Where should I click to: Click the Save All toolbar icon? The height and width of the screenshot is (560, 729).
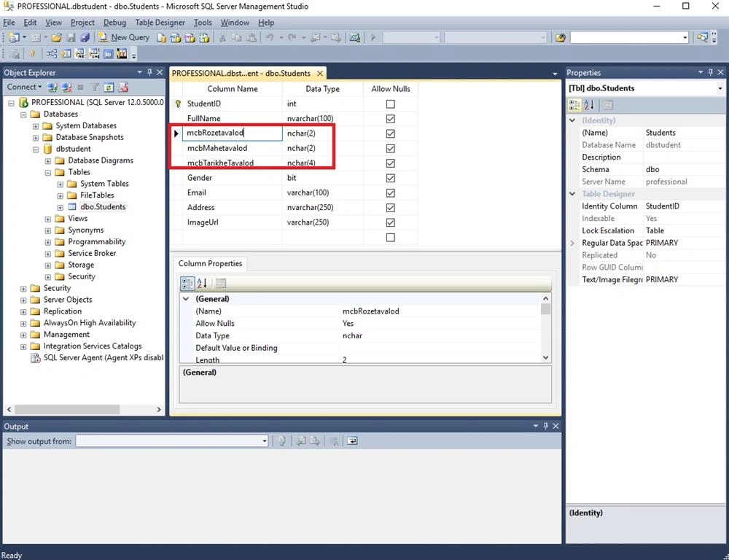85,38
